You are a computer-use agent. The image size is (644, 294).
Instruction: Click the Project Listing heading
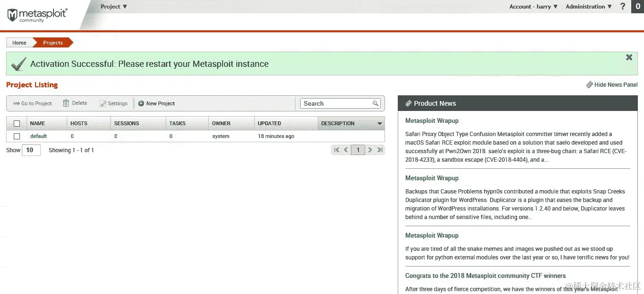point(32,85)
